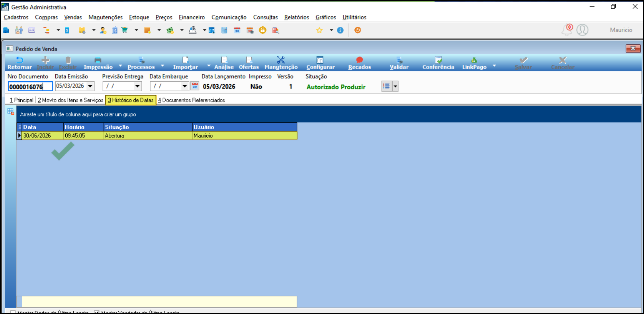Click the Nro Documento input field
The height and width of the screenshot is (314, 644).
pyautogui.click(x=30, y=86)
